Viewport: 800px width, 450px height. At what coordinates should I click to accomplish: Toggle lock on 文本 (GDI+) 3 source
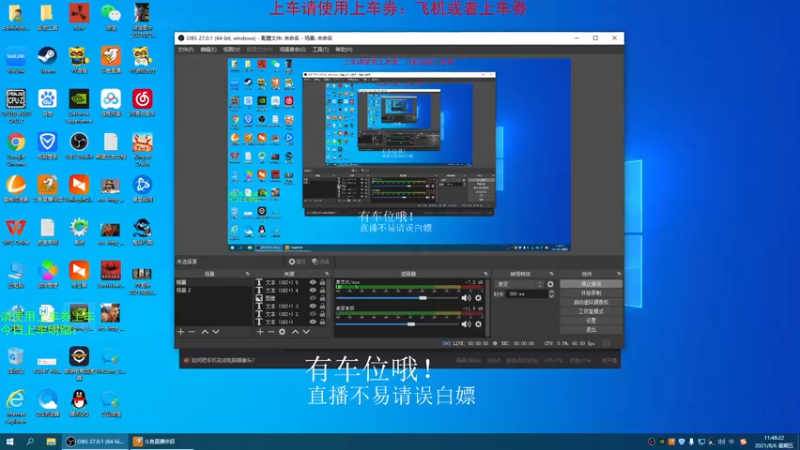coord(322,306)
